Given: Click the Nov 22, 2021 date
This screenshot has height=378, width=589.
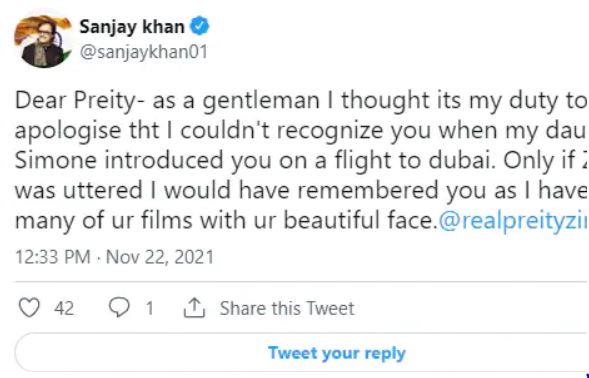Looking at the screenshot, I should click(160, 257).
